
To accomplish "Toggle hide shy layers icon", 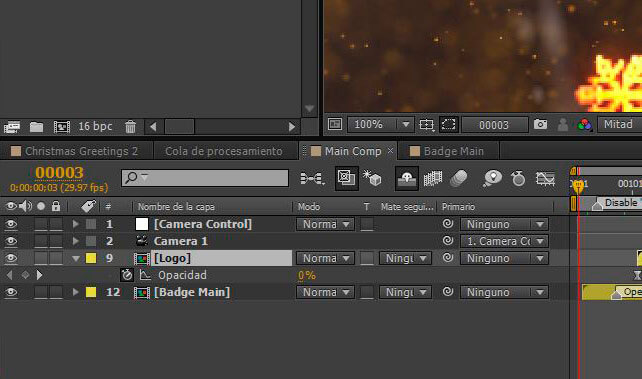I will coord(407,178).
